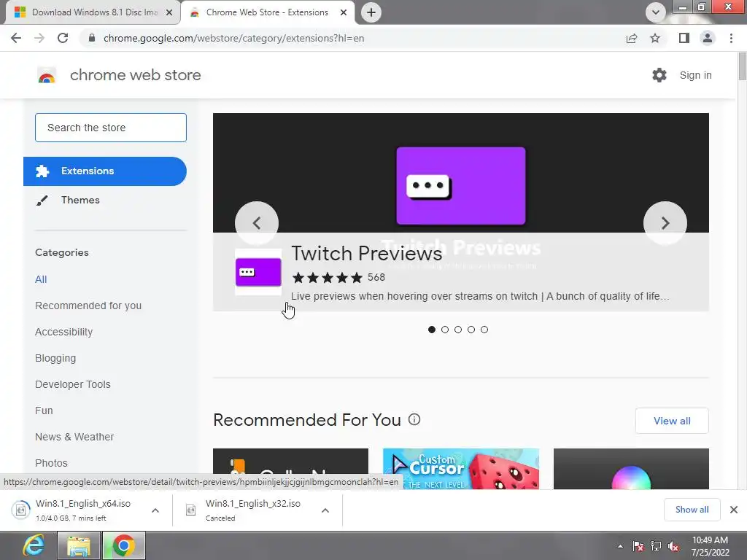The image size is (747, 560).
Task: Open a new tab with plus button
Action: click(371, 12)
